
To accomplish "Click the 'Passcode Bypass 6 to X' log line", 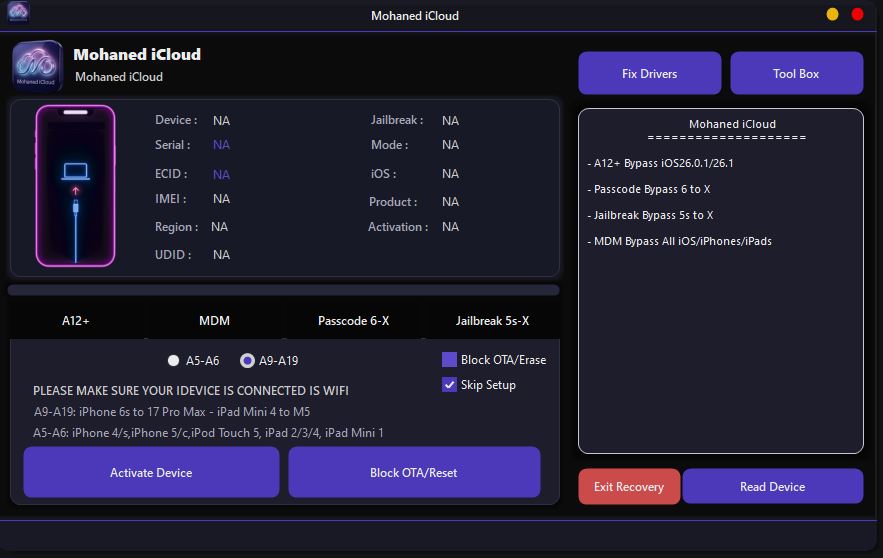I will coord(649,189).
